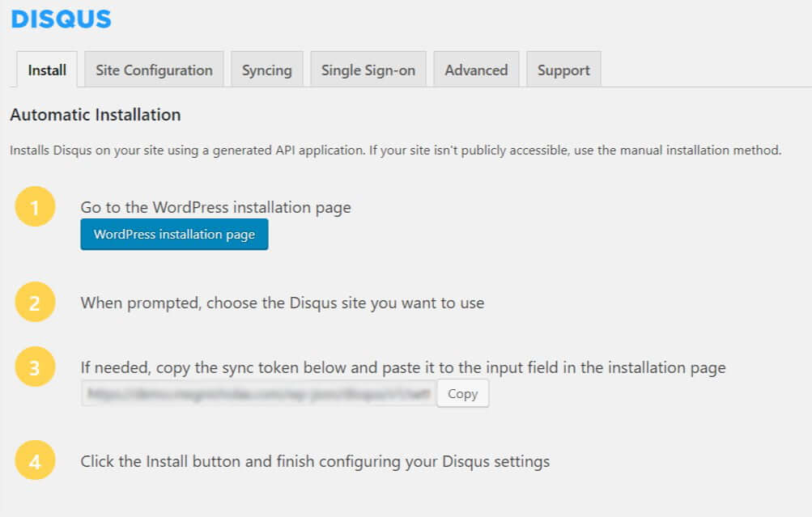Click the 'Installs Disqus on your site' description
812x517 pixels.
(395, 150)
